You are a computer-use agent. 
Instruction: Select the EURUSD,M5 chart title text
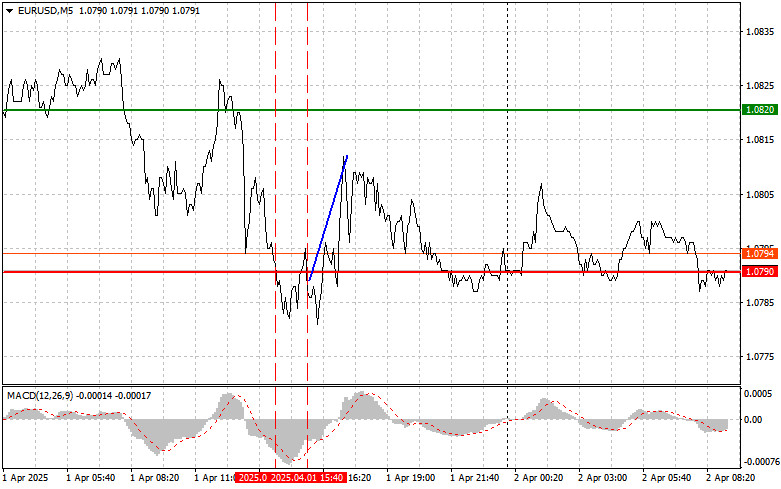tap(46, 10)
